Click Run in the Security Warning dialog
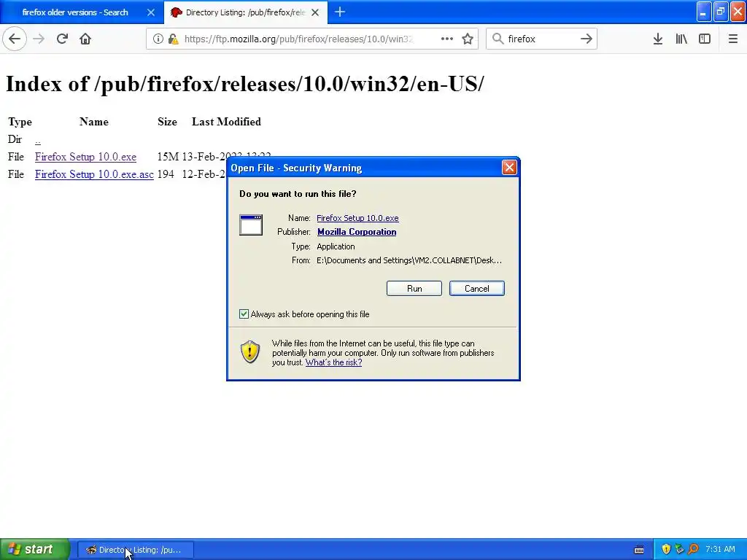The height and width of the screenshot is (560, 747). (x=414, y=289)
